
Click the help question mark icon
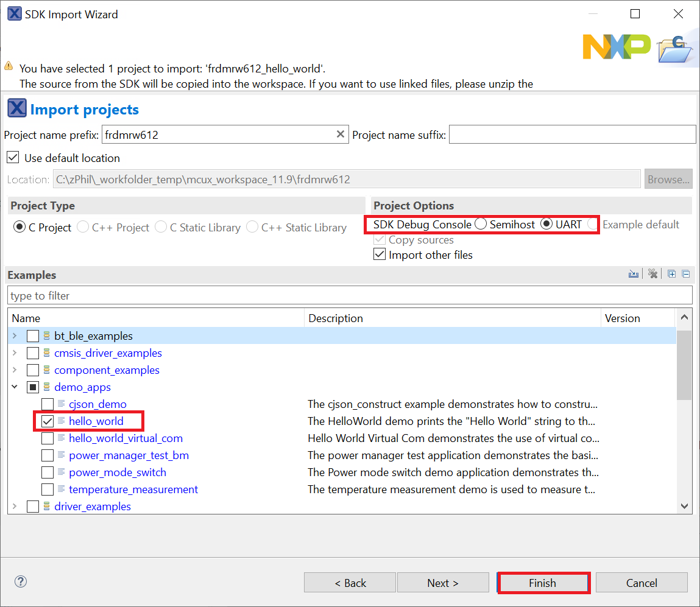(x=21, y=581)
